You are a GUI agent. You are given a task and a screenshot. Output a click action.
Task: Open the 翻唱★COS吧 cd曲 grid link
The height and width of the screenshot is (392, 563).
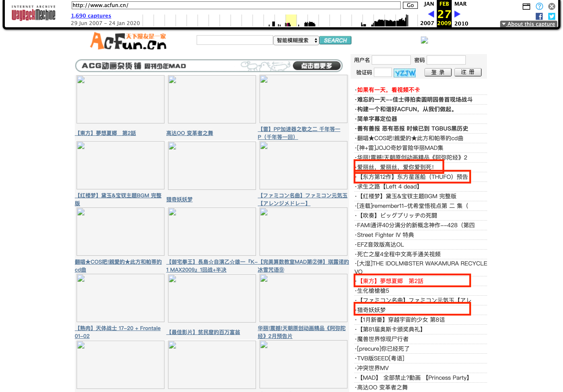[118, 266]
